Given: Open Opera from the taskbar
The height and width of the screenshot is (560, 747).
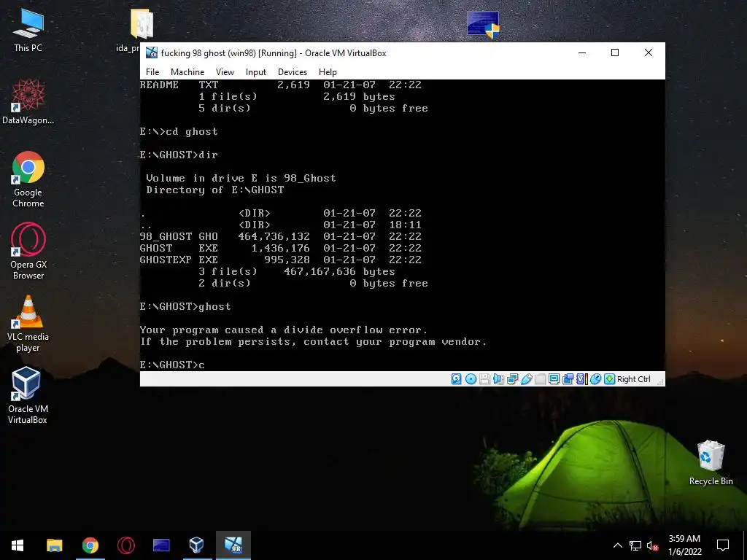Looking at the screenshot, I should 125,545.
